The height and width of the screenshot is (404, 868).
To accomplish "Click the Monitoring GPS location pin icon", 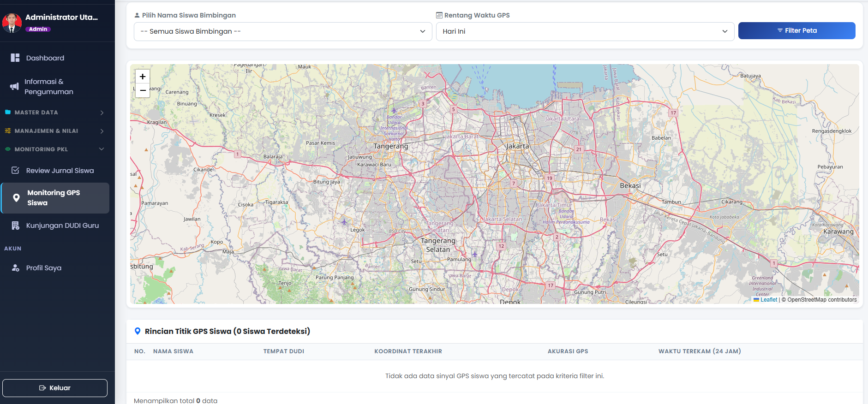I will (16, 198).
